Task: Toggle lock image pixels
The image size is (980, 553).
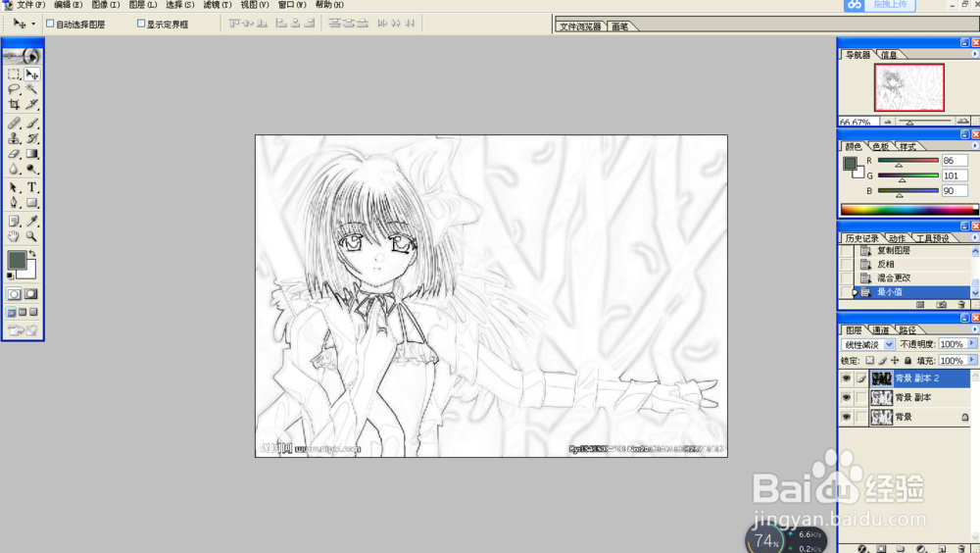Action: click(882, 360)
